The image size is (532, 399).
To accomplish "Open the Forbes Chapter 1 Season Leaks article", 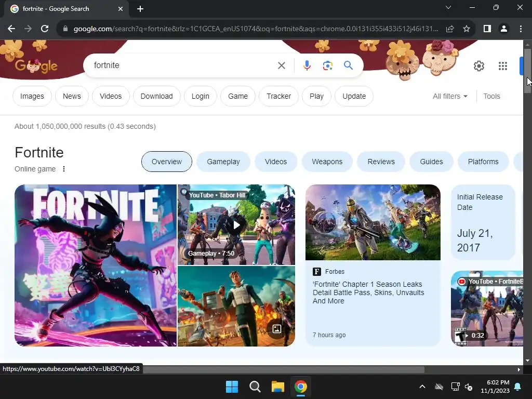I will pyautogui.click(x=368, y=292).
